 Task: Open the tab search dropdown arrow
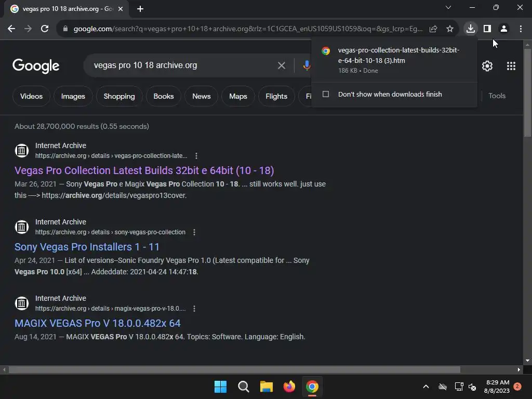tap(448, 7)
